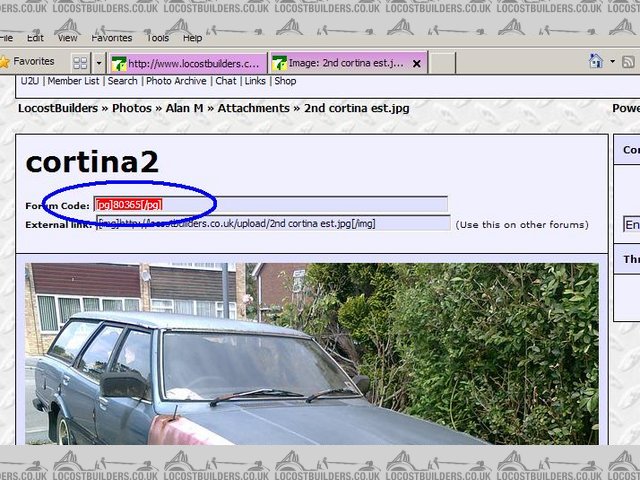Close the 2nd cortina est.jpg tab
Image resolution: width=640 pixels, height=480 pixels.
tap(416, 64)
